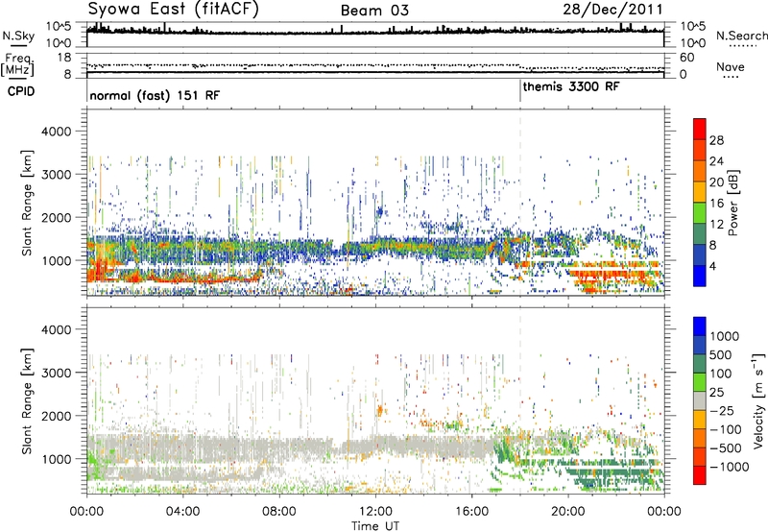Click the dotted line sample under N.Search

click(742, 46)
